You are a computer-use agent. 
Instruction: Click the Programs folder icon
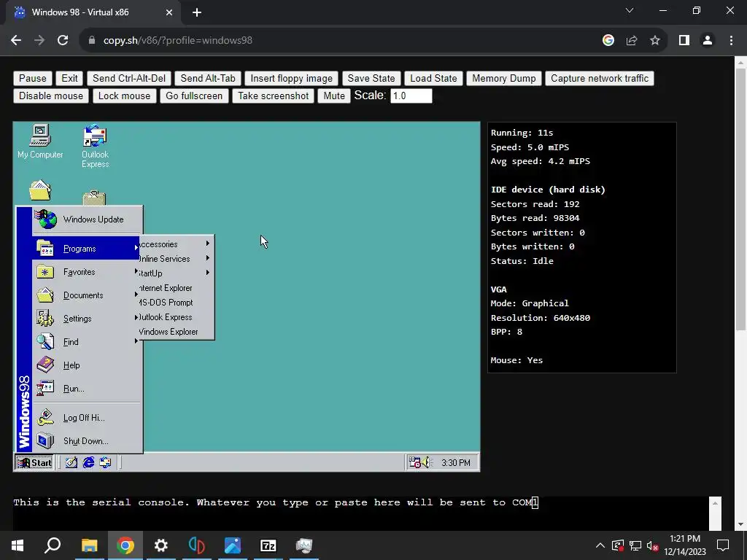45,249
